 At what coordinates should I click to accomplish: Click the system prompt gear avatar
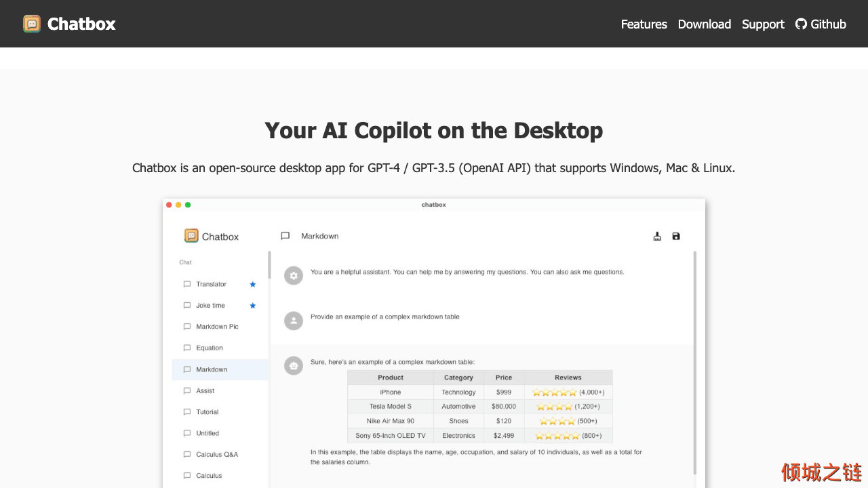pos(294,275)
